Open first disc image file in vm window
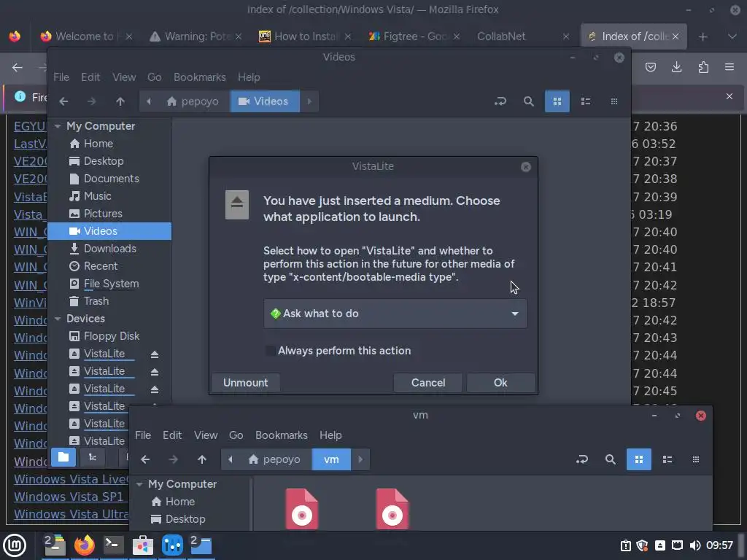The width and height of the screenshot is (747, 560). [x=301, y=509]
